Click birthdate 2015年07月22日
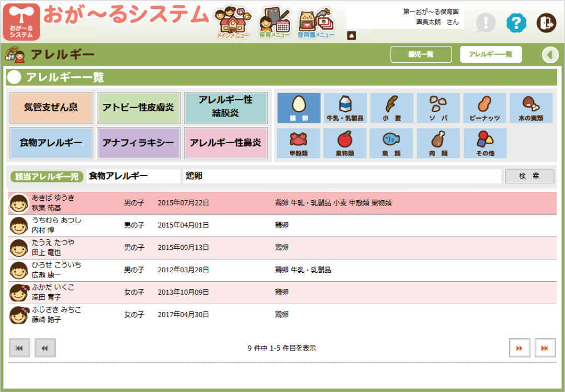565x392 pixels. point(183,203)
